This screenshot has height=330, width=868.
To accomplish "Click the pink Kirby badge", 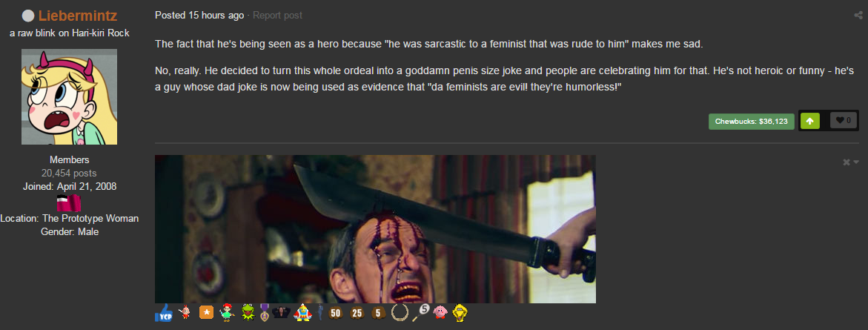I will pyautogui.click(x=440, y=313).
